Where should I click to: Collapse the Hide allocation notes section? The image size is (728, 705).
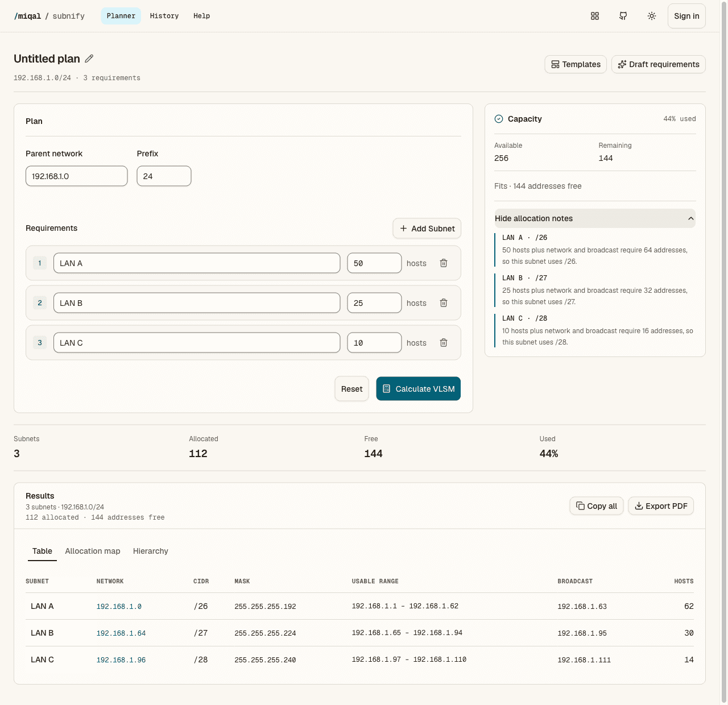pos(595,218)
